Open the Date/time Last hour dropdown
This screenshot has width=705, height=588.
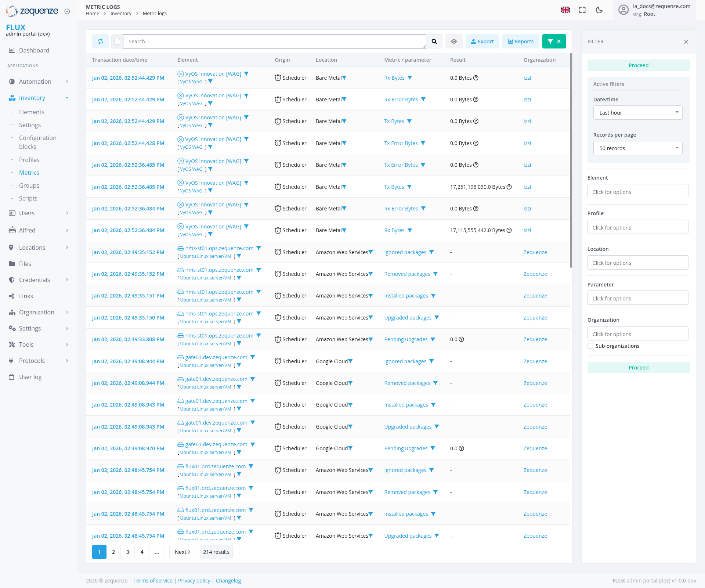(x=638, y=113)
